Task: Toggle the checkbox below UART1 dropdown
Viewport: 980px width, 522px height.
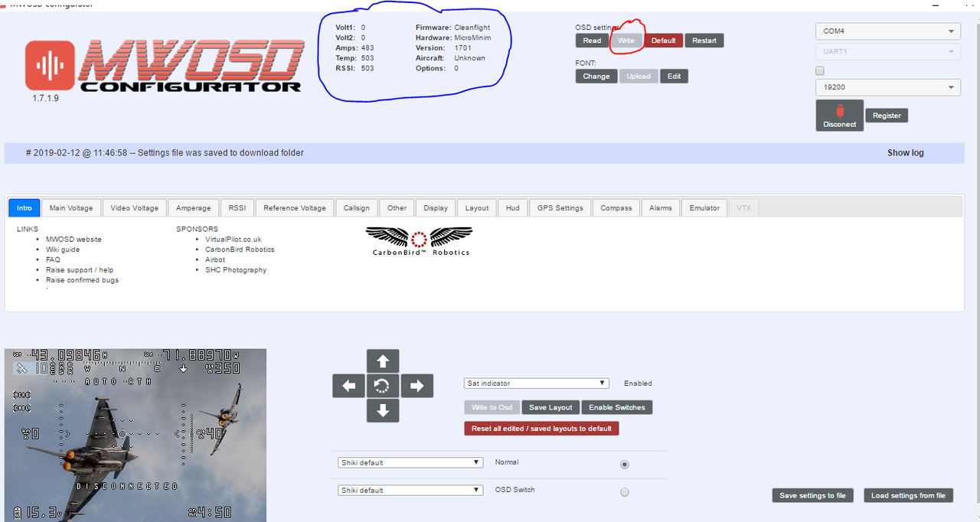Action: (x=820, y=70)
